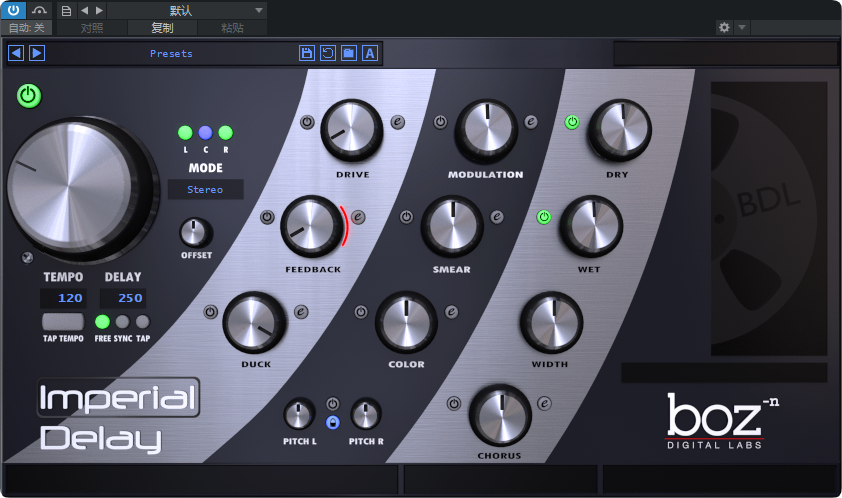Click the 自动: 关 automation button
The width and height of the screenshot is (842, 498).
pos(27,27)
